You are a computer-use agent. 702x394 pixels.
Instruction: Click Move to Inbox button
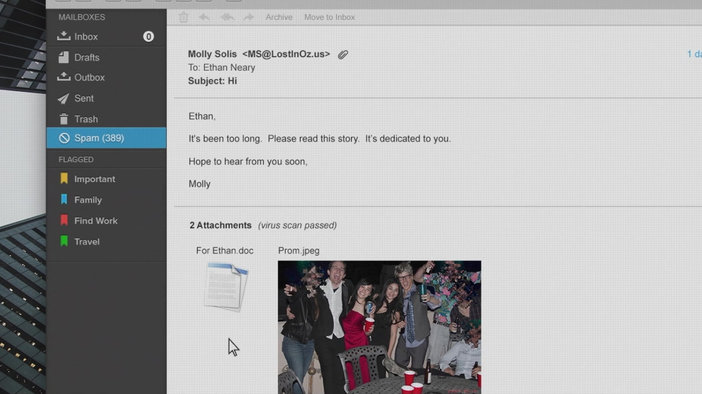(x=330, y=17)
